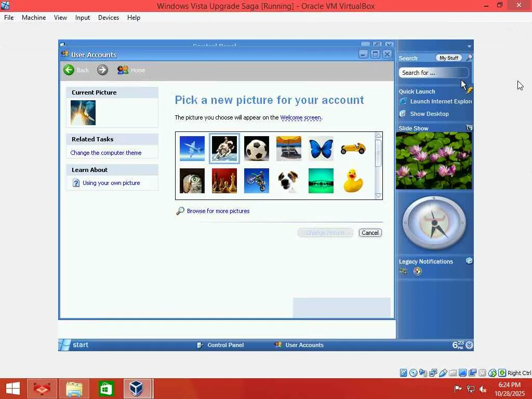Screen dimensions: 532x399
Task: Pick the rubber duck picture
Action: [353, 181]
